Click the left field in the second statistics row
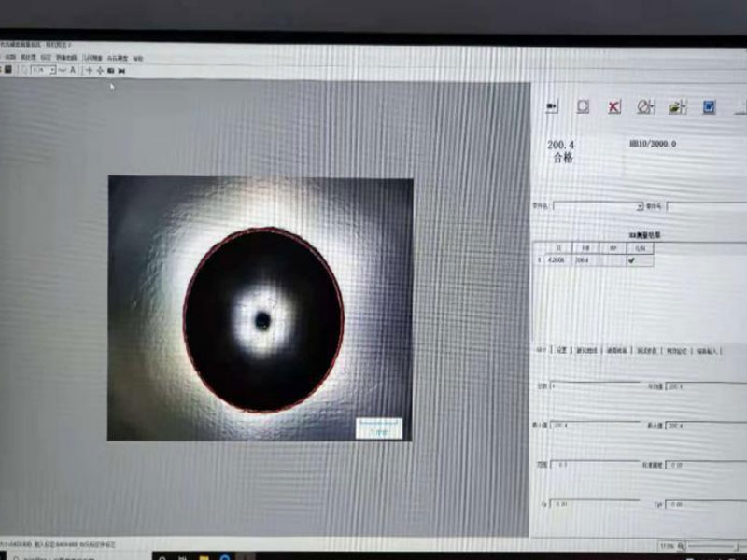Viewport: 747px width, 560px height. click(x=596, y=425)
